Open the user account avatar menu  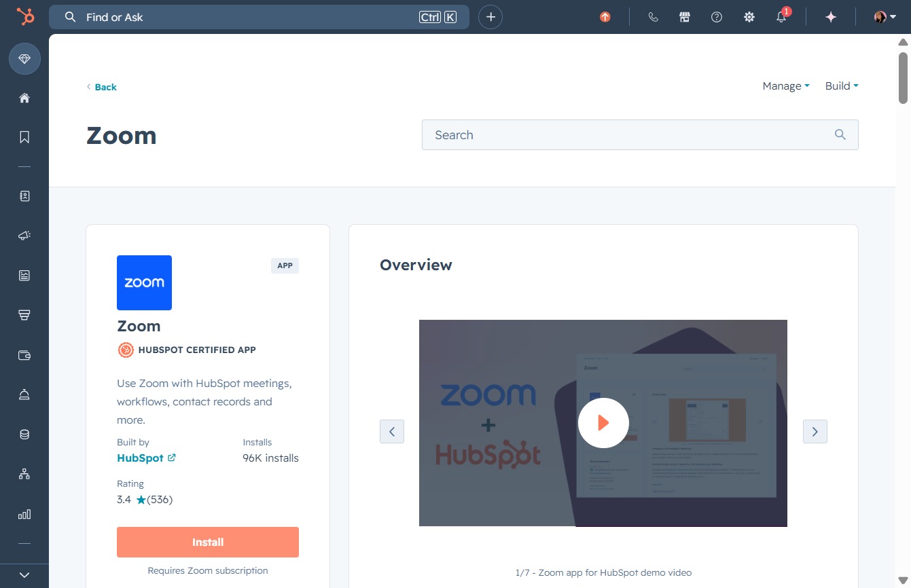click(885, 17)
